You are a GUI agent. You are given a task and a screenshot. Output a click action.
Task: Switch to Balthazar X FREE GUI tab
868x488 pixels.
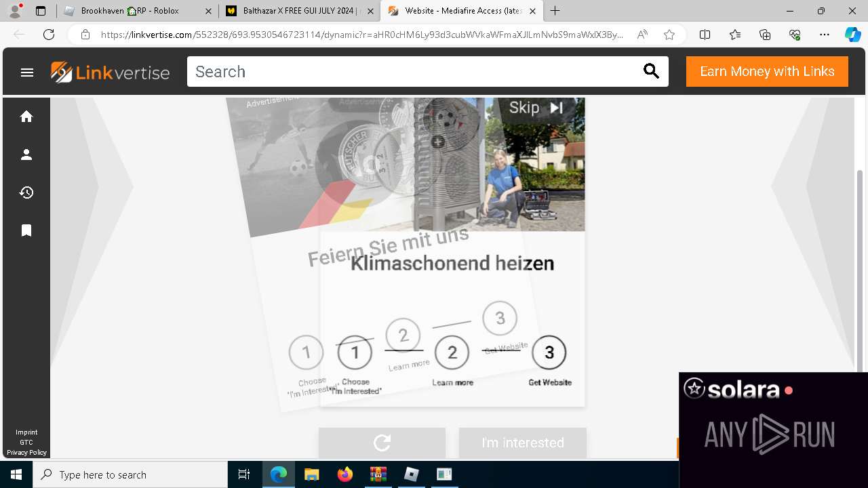[x=299, y=11]
